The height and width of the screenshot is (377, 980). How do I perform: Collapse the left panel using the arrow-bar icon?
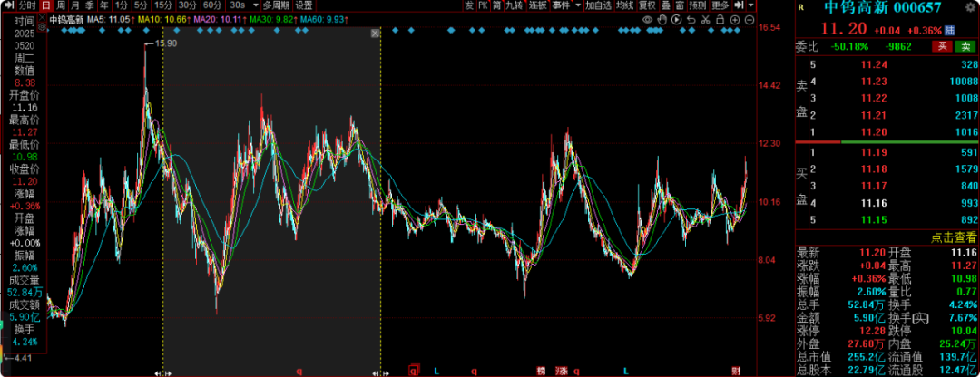click(x=9, y=5)
